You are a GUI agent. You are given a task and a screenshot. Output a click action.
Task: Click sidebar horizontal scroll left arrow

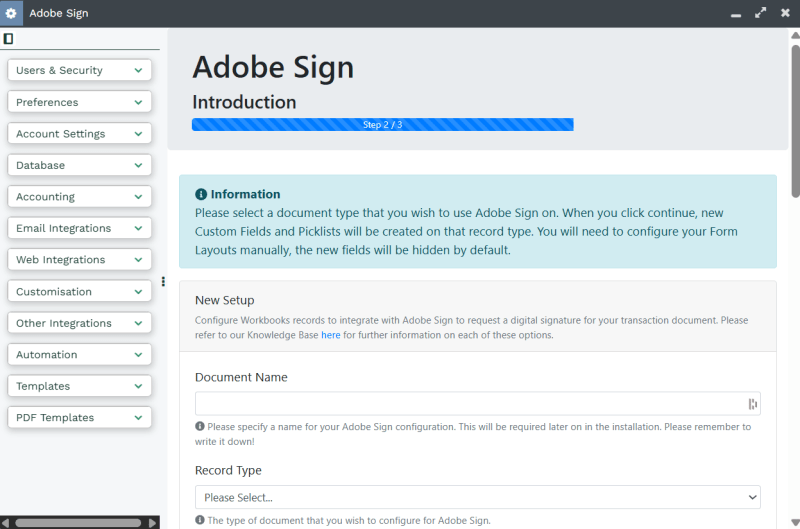point(6,523)
